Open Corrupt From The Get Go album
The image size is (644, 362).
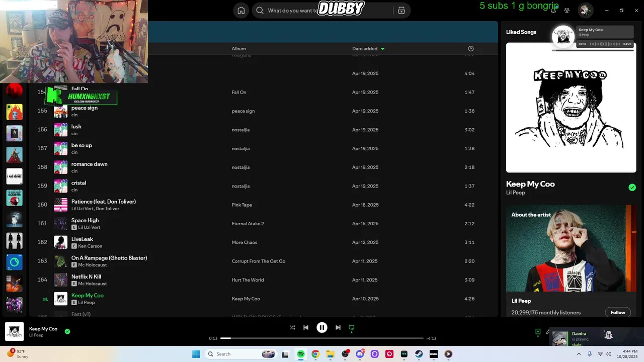click(x=259, y=261)
